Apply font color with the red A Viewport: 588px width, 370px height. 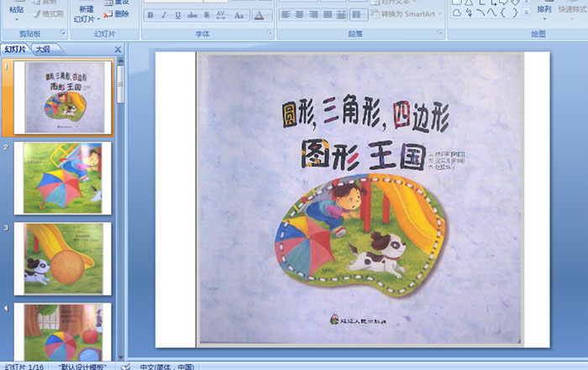[259, 15]
